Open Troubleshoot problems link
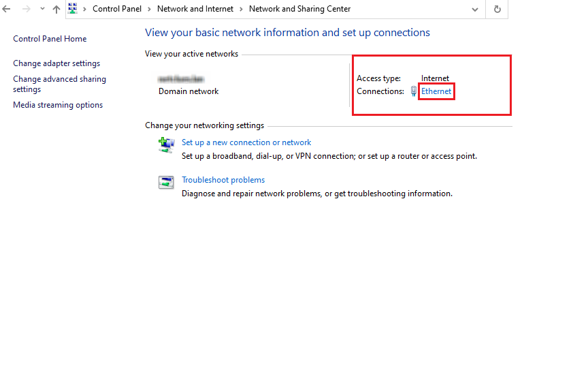Screen dimensions: 588x368 point(223,180)
